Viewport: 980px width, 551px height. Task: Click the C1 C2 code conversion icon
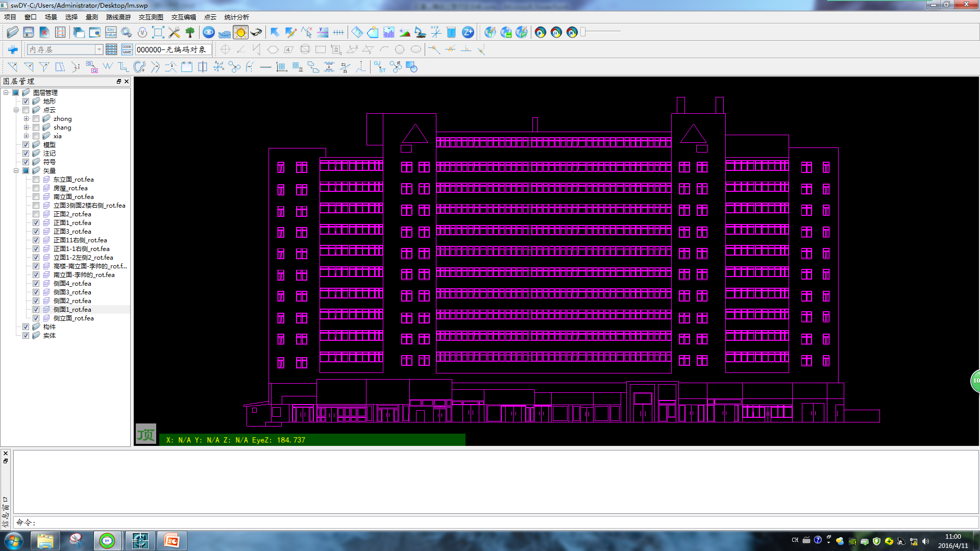(x=92, y=67)
